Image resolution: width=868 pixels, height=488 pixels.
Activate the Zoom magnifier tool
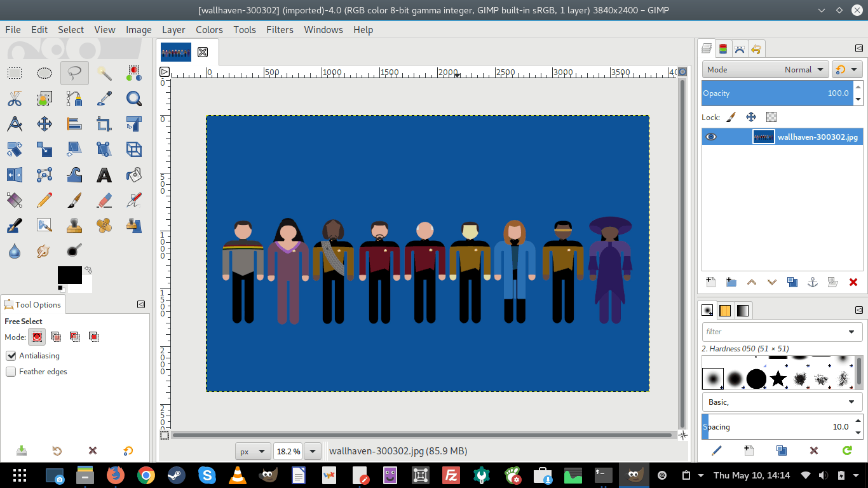pyautogui.click(x=133, y=98)
